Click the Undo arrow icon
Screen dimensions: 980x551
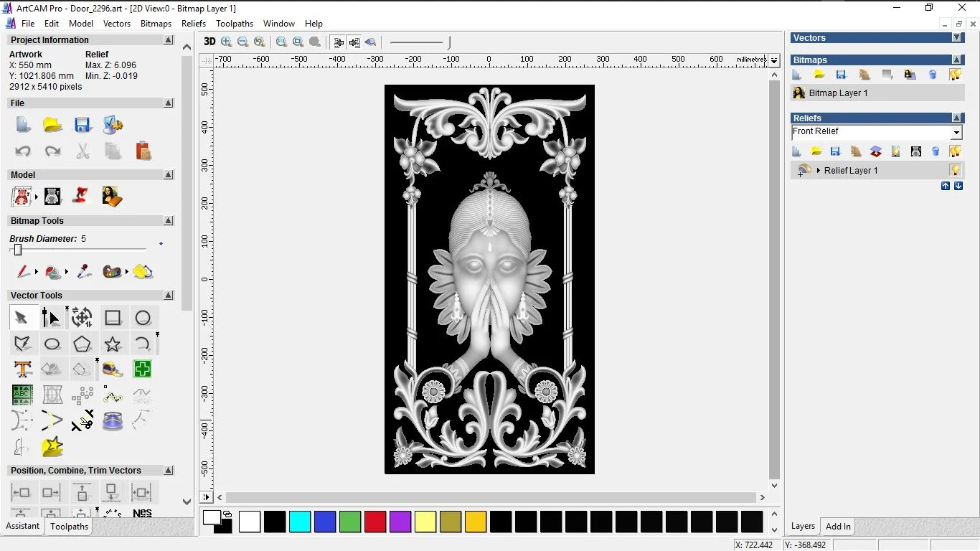[x=23, y=151]
